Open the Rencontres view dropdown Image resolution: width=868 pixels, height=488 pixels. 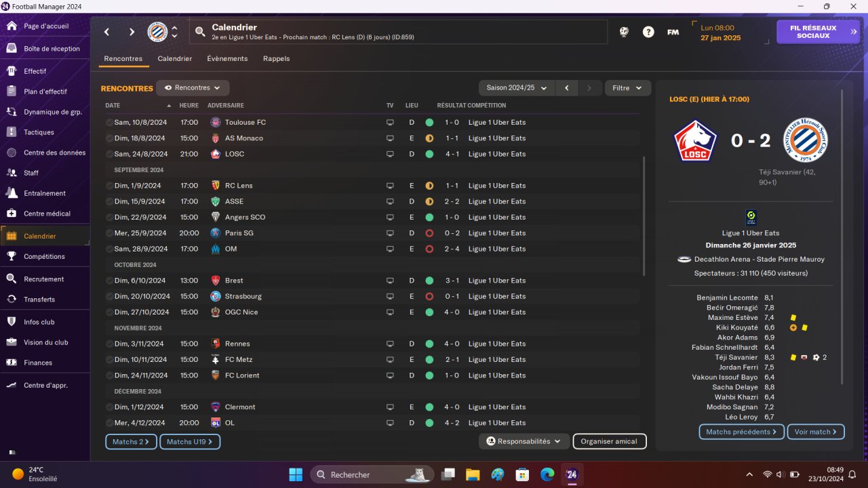pyautogui.click(x=193, y=88)
